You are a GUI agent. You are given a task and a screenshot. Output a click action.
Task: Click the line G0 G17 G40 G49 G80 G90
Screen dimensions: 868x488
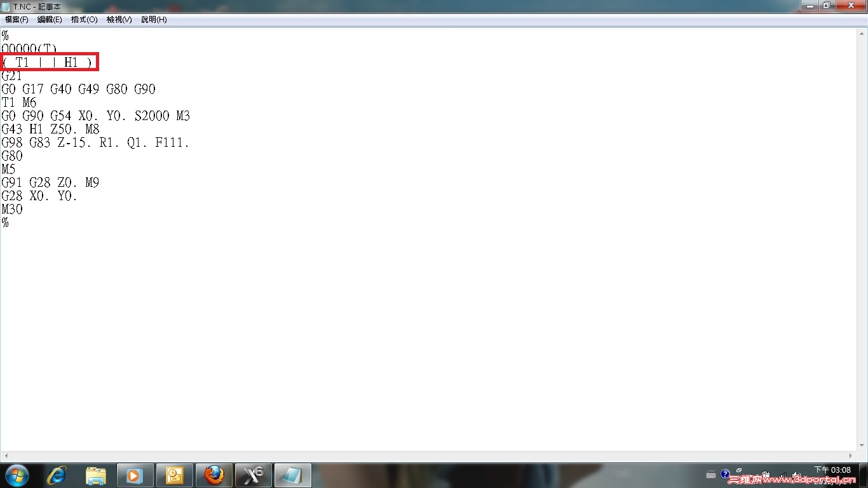[x=78, y=89]
